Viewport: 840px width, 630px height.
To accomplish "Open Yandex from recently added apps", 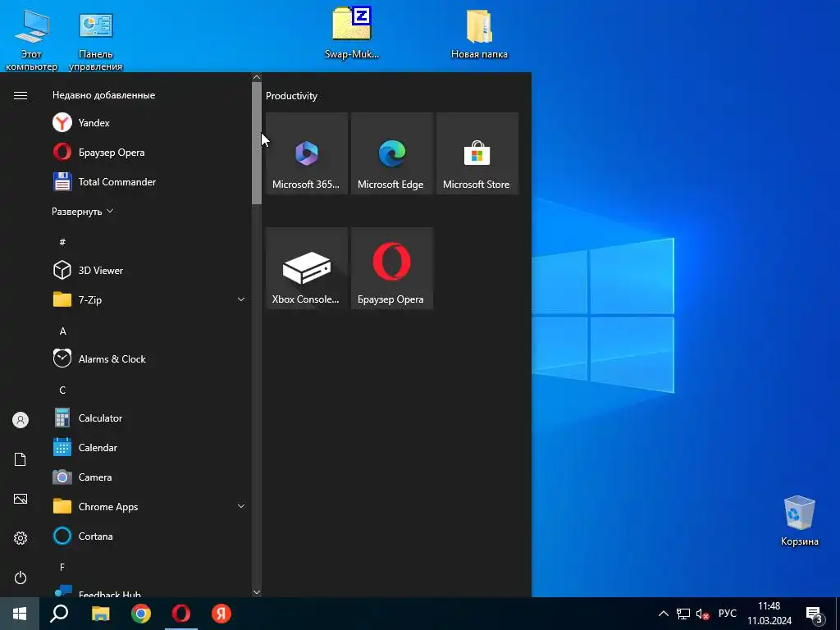I will click(148, 123).
